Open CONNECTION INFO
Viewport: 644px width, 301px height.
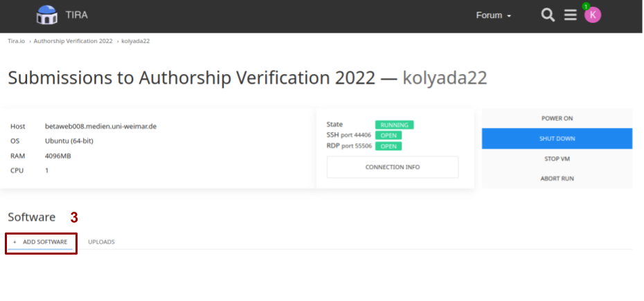[x=392, y=167]
